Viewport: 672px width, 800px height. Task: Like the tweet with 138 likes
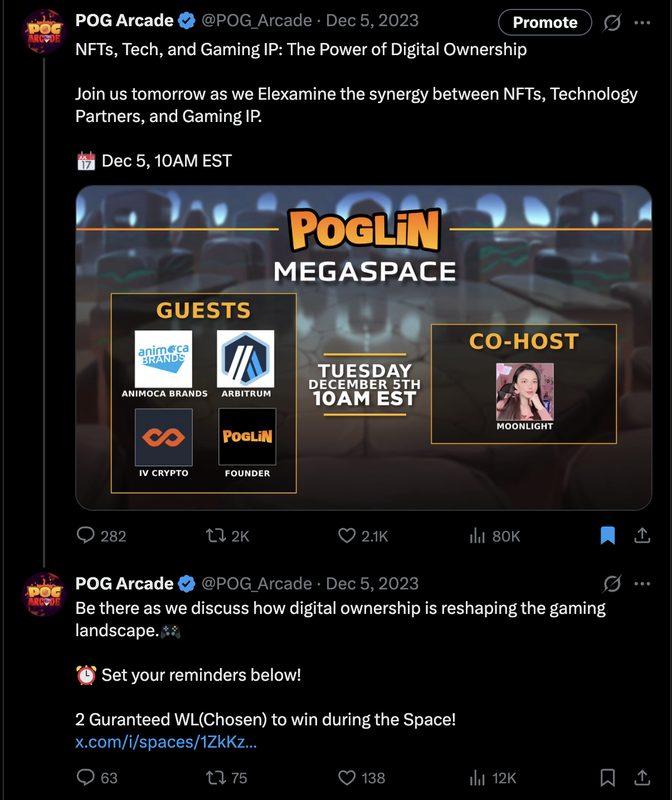[x=362, y=778]
